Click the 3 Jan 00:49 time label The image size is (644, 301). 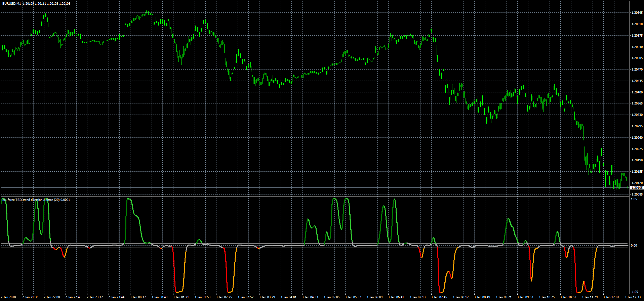(x=159, y=297)
